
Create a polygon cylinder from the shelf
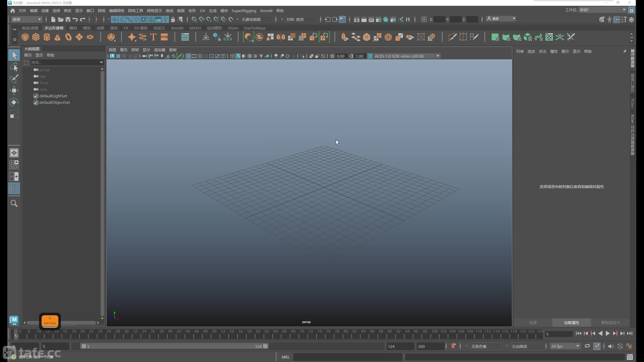click(x=47, y=37)
